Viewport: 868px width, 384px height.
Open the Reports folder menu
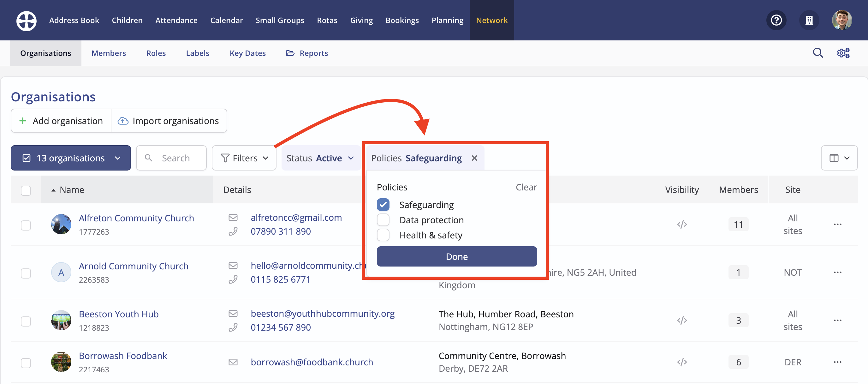coord(306,53)
